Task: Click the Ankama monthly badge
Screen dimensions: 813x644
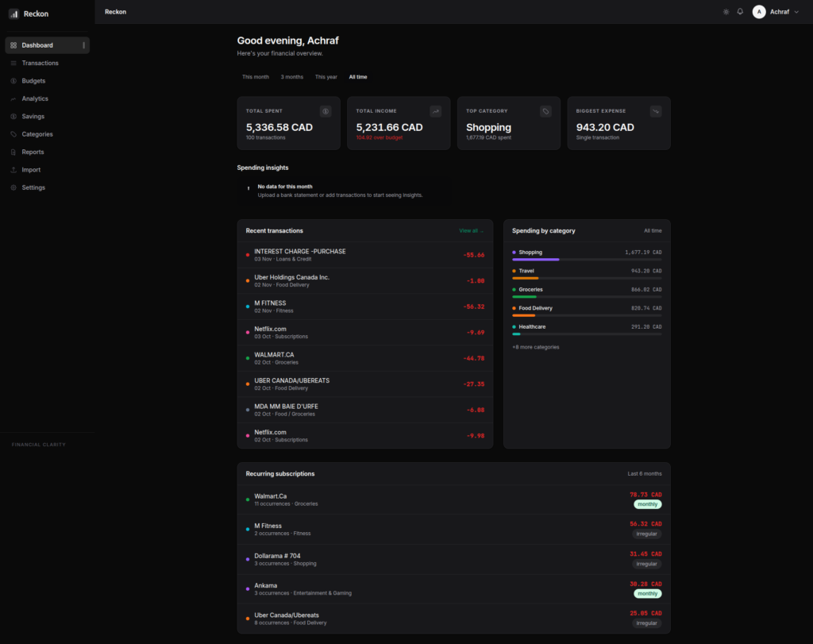Action: pos(648,593)
